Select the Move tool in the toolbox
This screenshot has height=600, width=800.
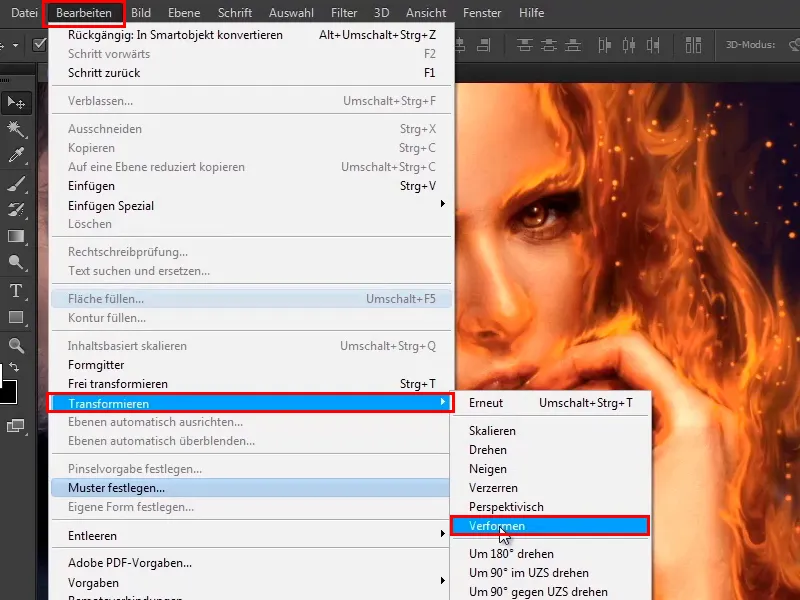point(16,103)
